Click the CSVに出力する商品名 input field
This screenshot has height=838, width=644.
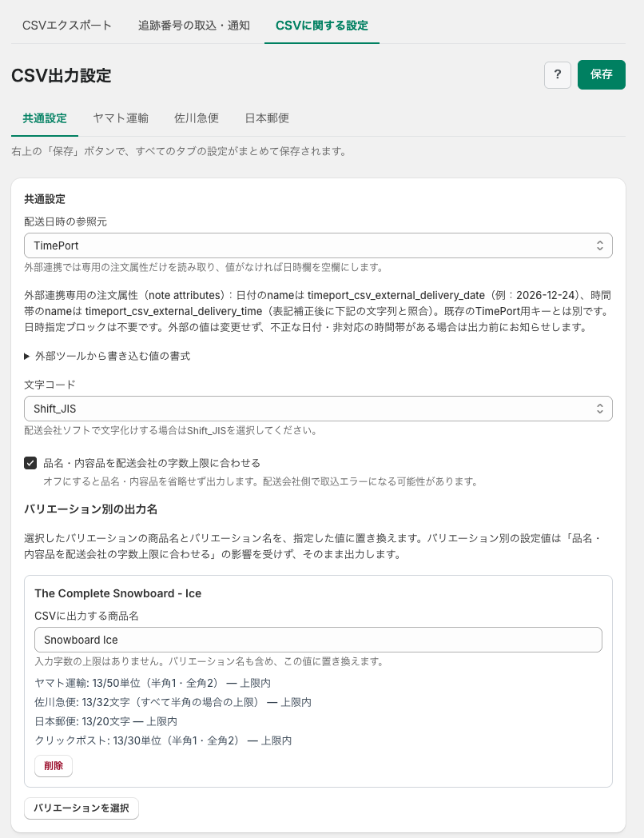click(318, 640)
